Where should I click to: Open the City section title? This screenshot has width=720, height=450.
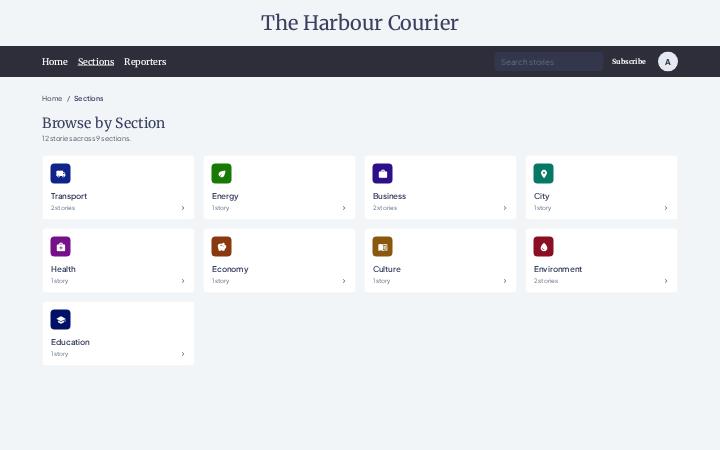pos(541,196)
